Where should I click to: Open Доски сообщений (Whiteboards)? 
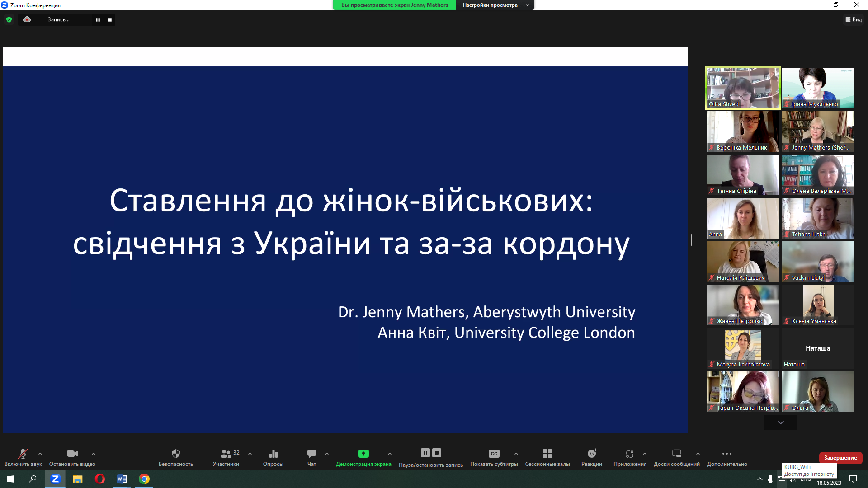pyautogui.click(x=676, y=456)
